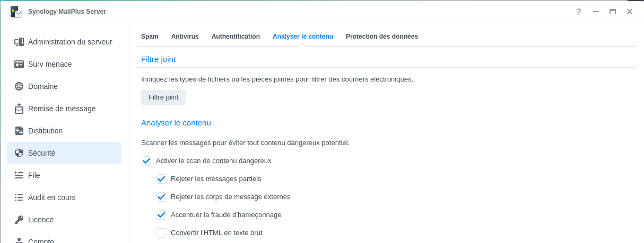Open Administration du serveur icon in sidebar
Screen dimensions: 644x243
[19, 42]
